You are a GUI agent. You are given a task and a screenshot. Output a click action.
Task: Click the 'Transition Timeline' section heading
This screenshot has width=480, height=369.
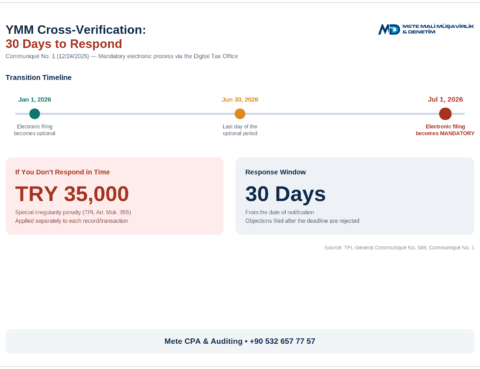(x=38, y=77)
